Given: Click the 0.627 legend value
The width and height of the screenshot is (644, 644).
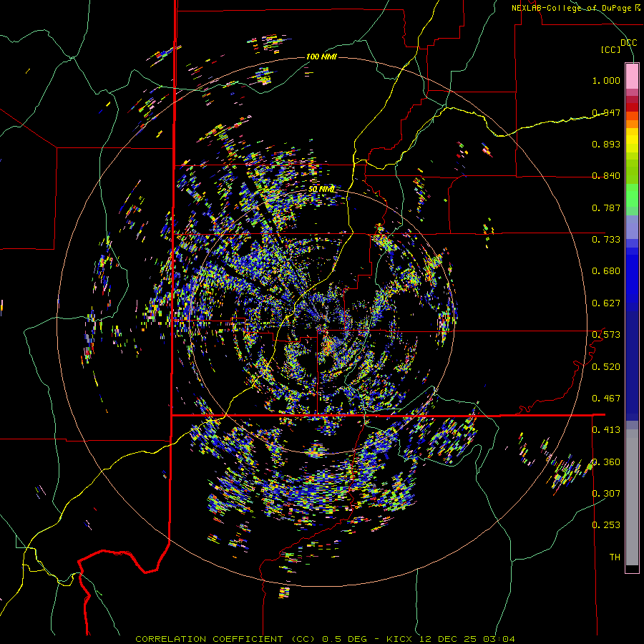Looking at the screenshot, I should pos(606,303).
